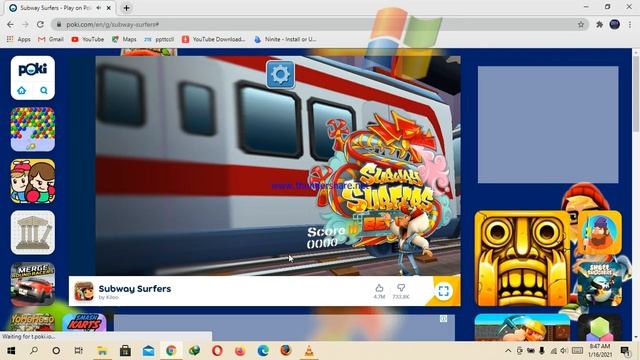Go forward in browser history
The width and height of the screenshot is (640, 360).
point(25,24)
